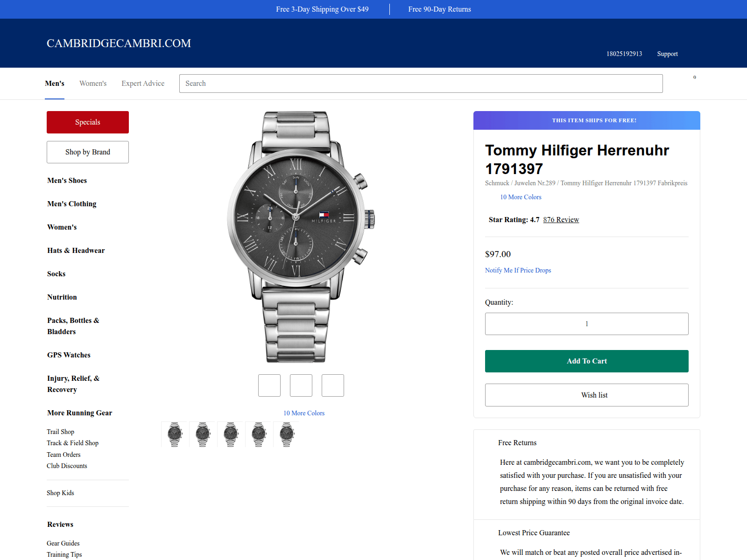Open the Shop by Brand button
This screenshot has width=747, height=560.
point(88,152)
